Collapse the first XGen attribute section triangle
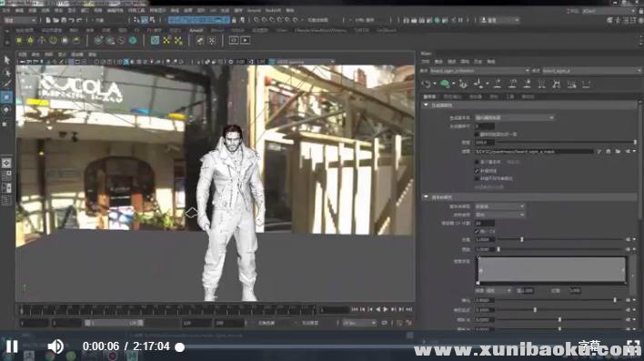The width and height of the screenshot is (644, 361). (x=426, y=105)
